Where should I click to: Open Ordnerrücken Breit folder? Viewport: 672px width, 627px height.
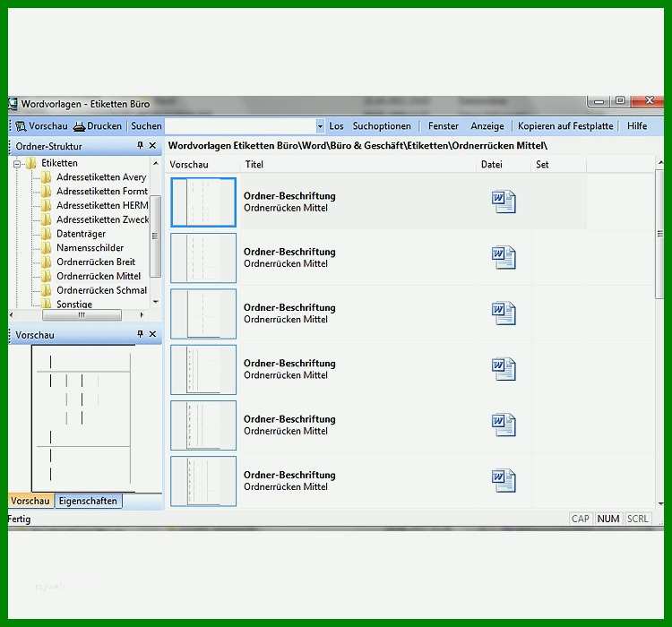click(96, 262)
